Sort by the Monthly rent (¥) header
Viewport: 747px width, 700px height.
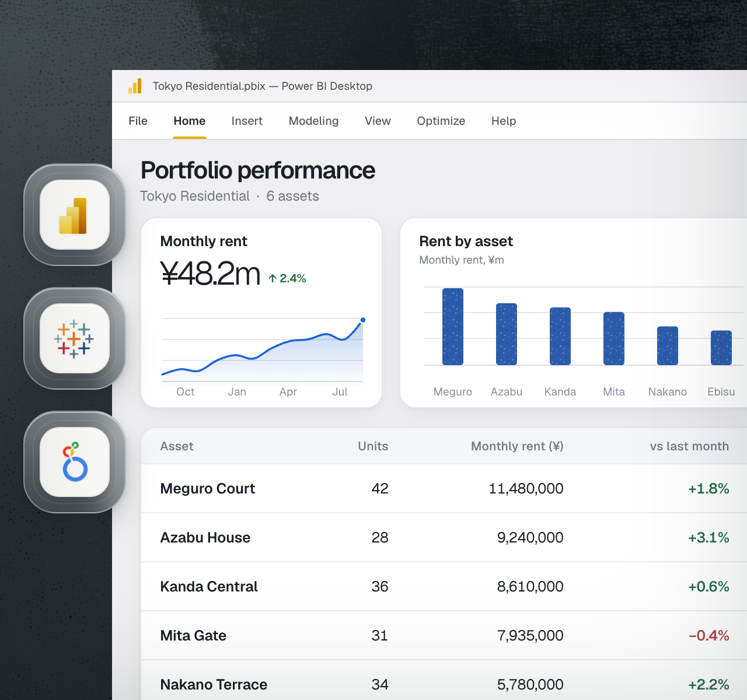[x=517, y=446]
